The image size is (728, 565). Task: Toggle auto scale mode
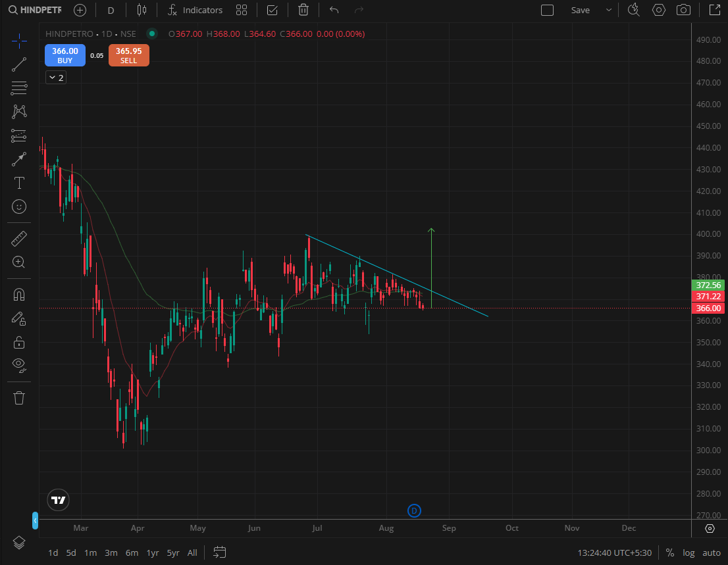712,553
